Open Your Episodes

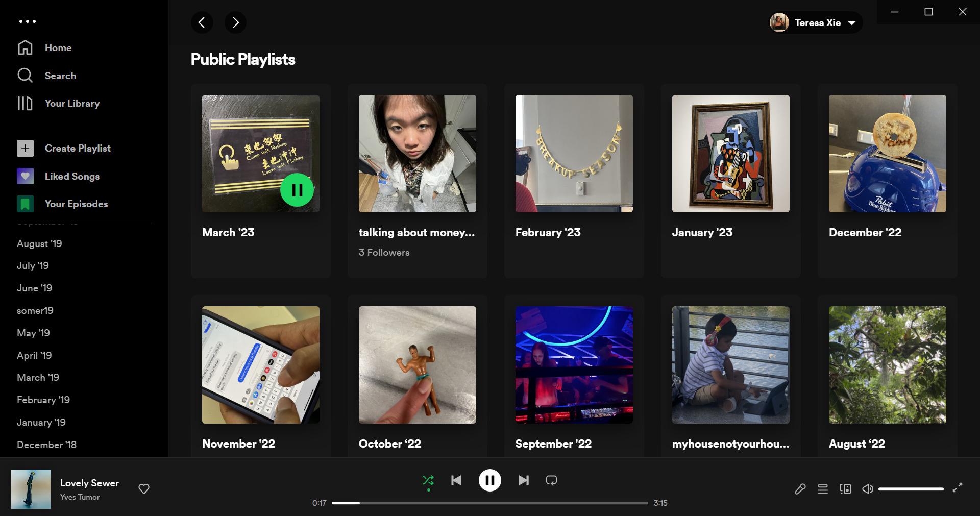click(x=76, y=204)
